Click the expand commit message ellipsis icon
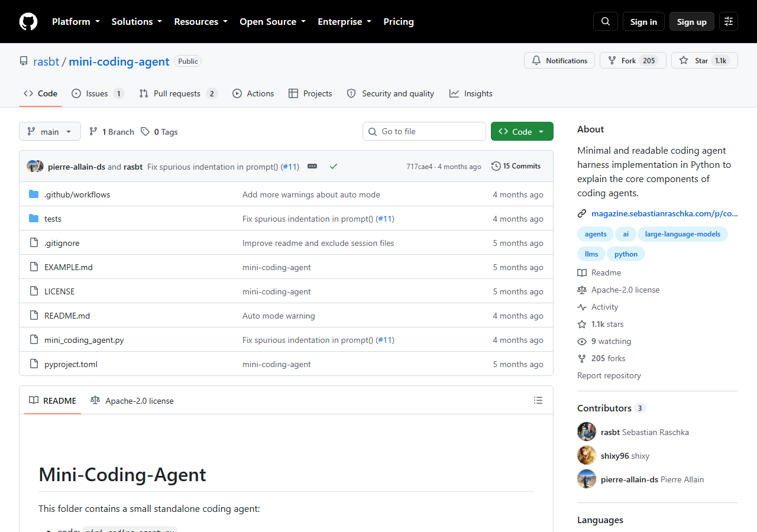 pyautogui.click(x=312, y=167)
